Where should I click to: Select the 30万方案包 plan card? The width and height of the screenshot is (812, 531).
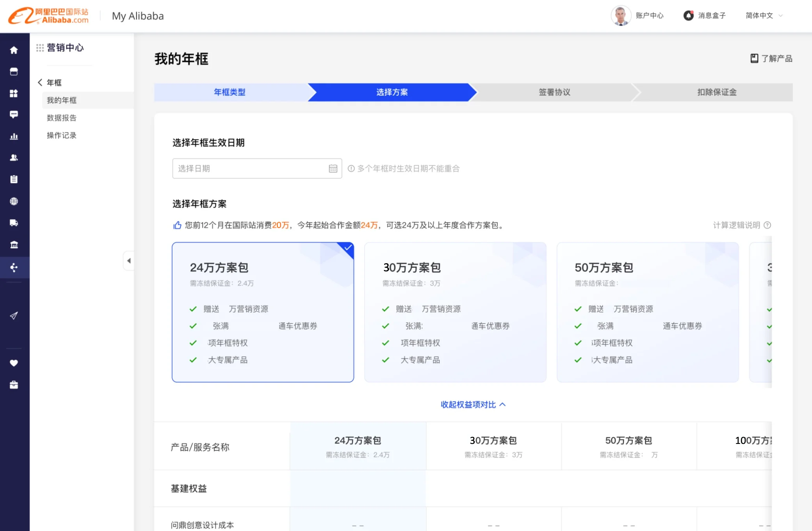coord(455,312)
